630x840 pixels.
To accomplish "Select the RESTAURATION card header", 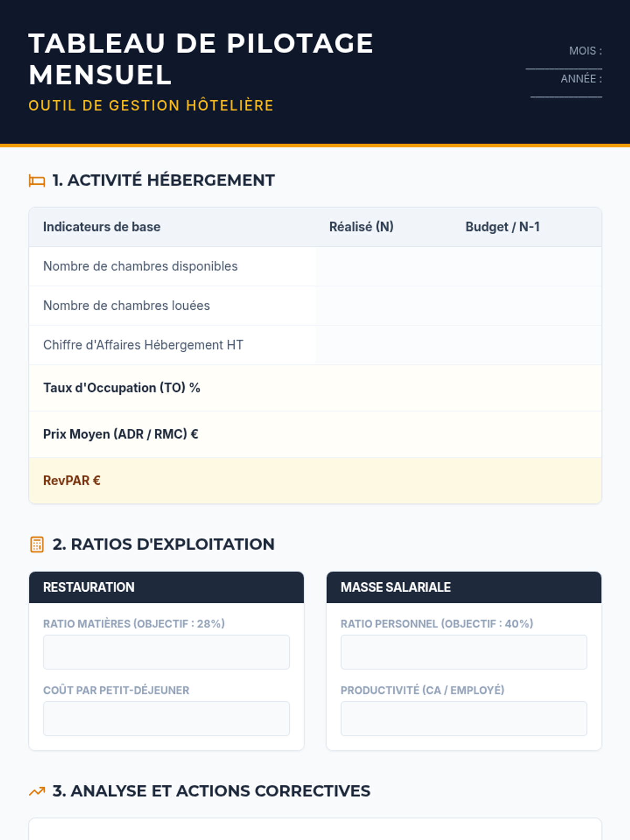I will 166,587.
